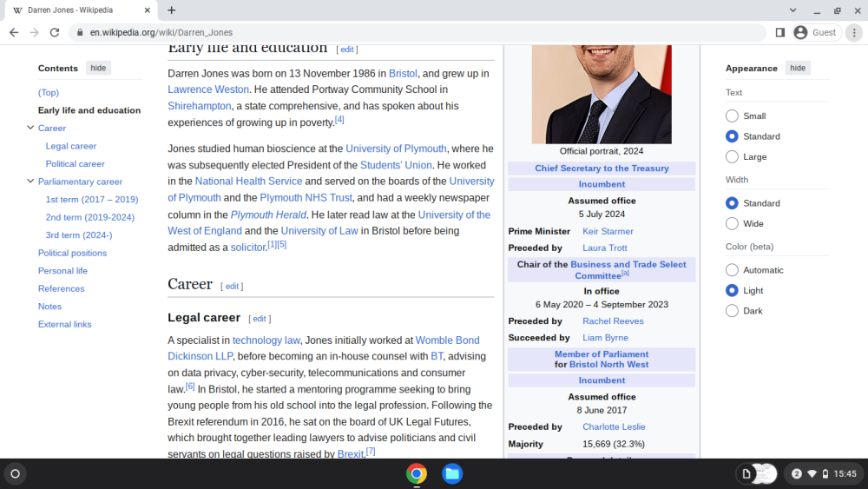Select Wide width option
The width and height of the screenshot is (868, 489).
point(732,224)
